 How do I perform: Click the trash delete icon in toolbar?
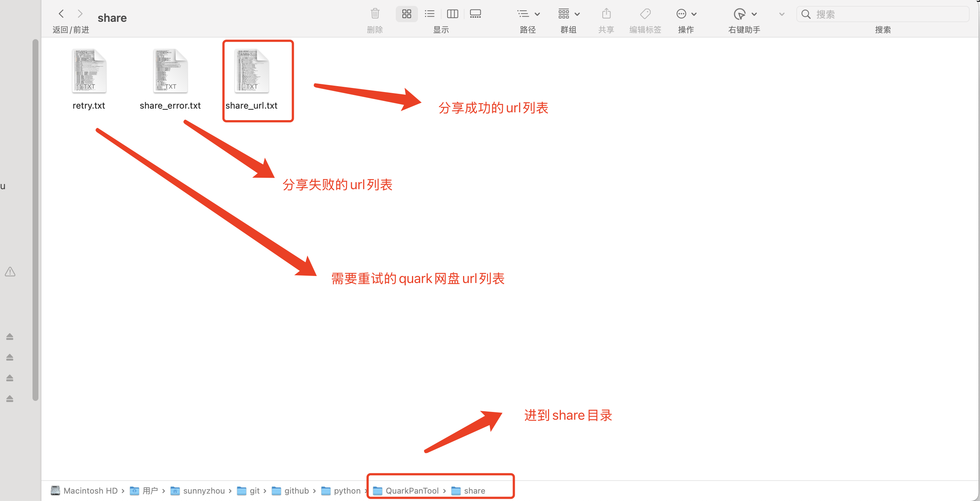(x=375, y=14)
